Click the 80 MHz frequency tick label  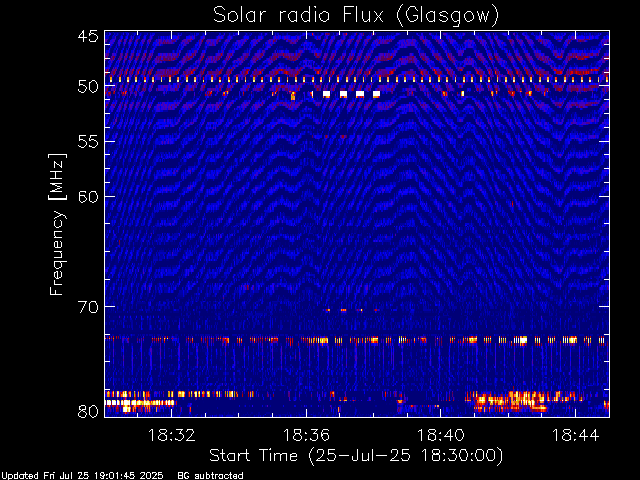pyautogui.click(x=88, y=411)
